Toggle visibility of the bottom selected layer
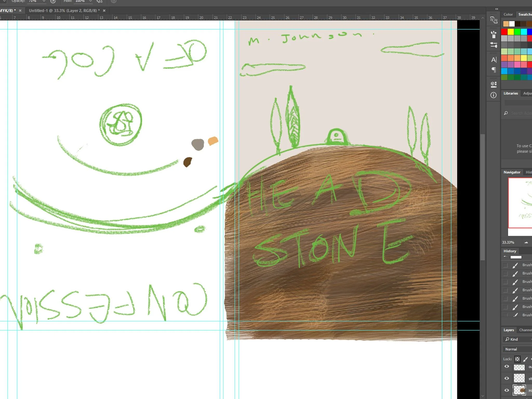Image resolution: width=532 pixels, height=399 pixels. (x=507, y=390)
